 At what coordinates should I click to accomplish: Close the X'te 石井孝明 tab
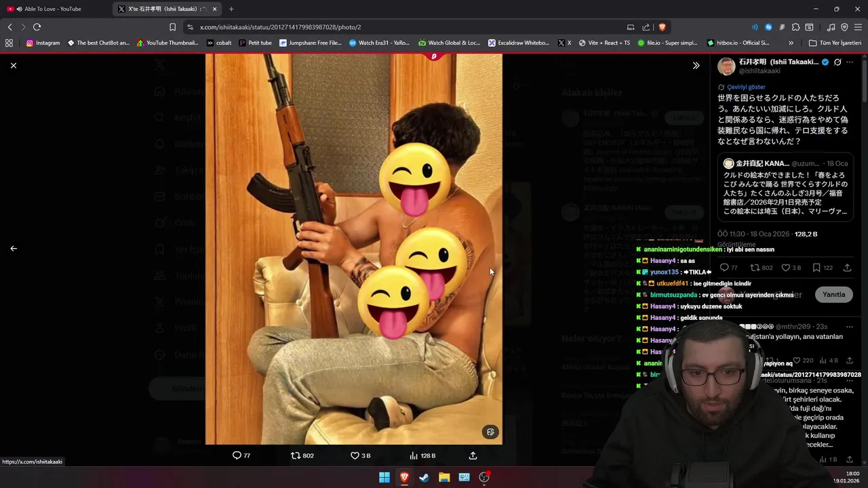pos(215,9)
